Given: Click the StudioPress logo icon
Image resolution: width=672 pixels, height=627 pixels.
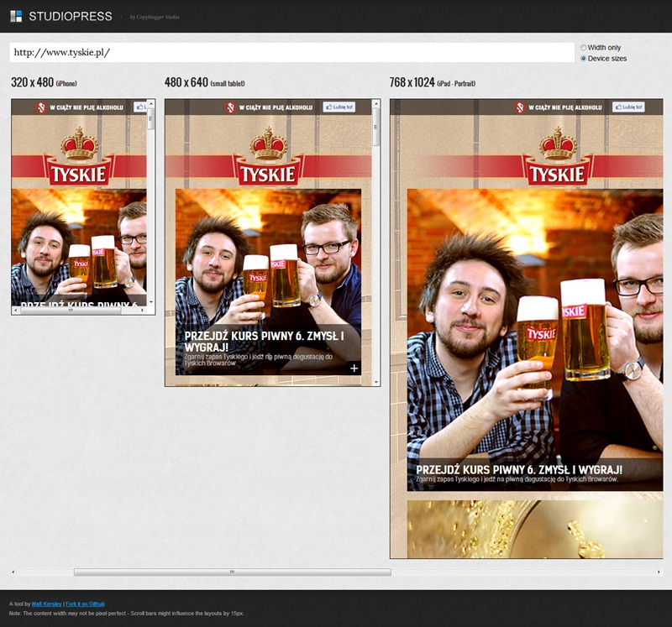Looking at the screenshot, I should coord(16,16).
